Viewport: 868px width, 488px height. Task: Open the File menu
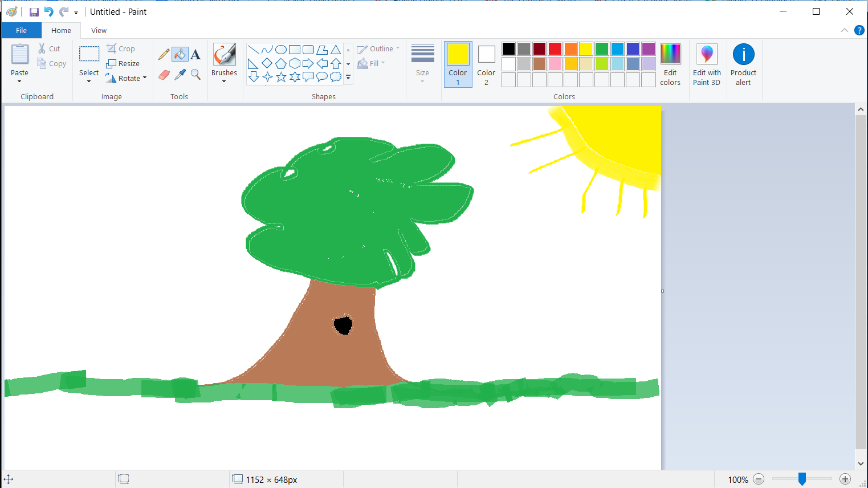21,31
